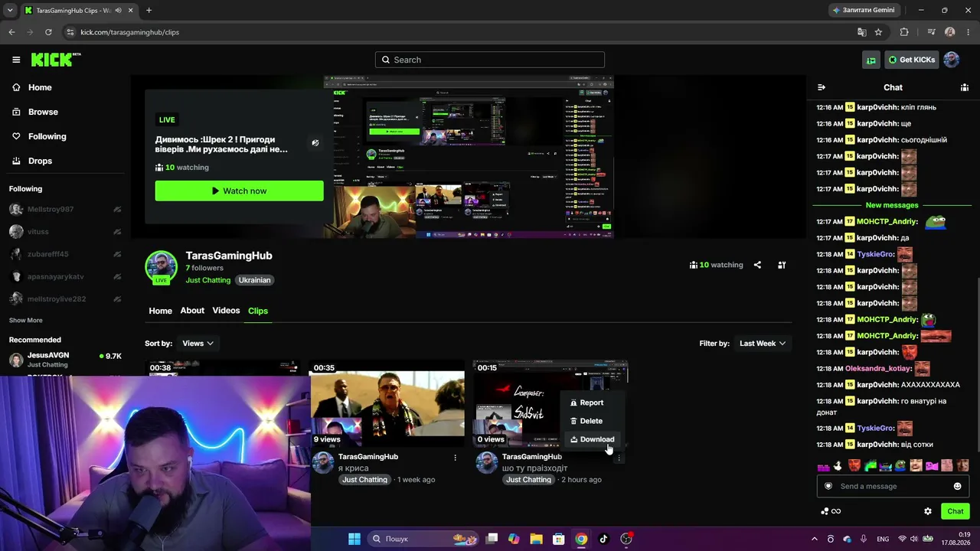The height and width of the screenshot is (551, 980).
Task: Click the Watch now button
Action: (x=239, y=191)
